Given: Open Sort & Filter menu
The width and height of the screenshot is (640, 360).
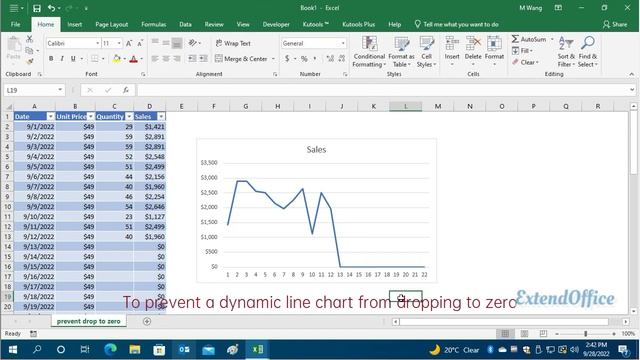Looking at the screenshot, I should [x=566, y=52].
